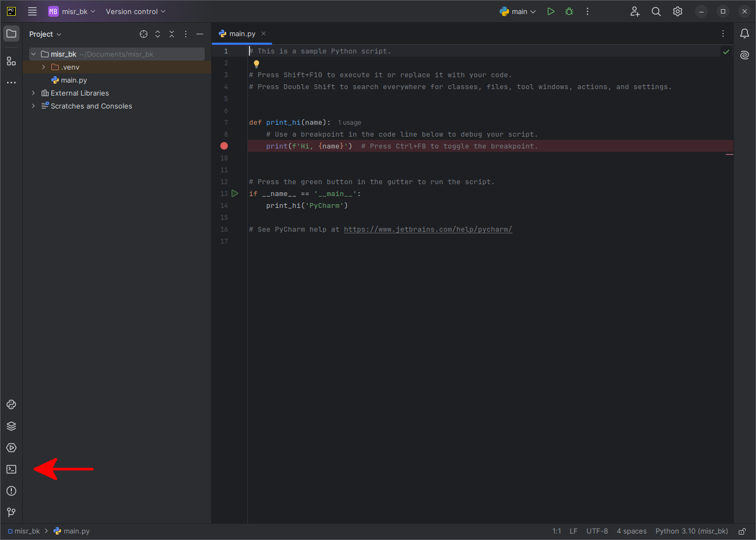The width and height of the screenshot is (756, 540).
Task: Start debugging with the bug icon
Action: [x=569, y=11]
